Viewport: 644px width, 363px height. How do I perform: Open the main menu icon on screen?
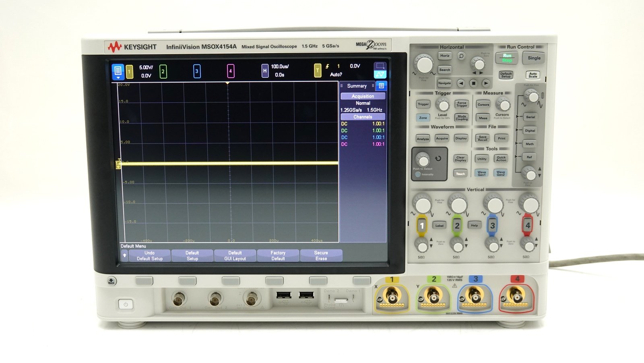point(118,71)
